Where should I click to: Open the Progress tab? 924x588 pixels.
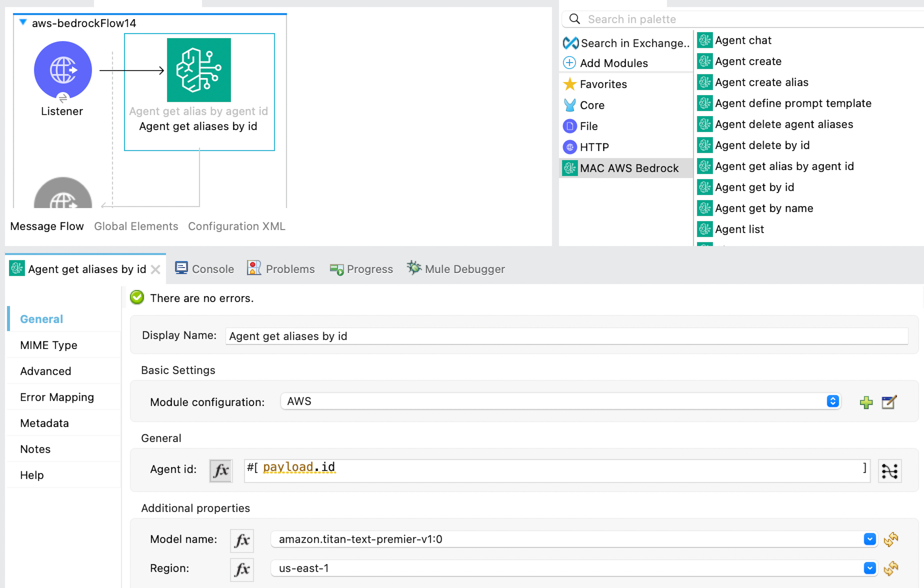(x=361, y=269)
